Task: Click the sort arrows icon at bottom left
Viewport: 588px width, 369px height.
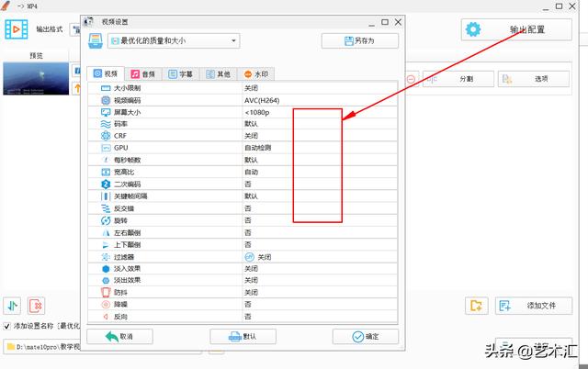Action: (x=12, y=306)
